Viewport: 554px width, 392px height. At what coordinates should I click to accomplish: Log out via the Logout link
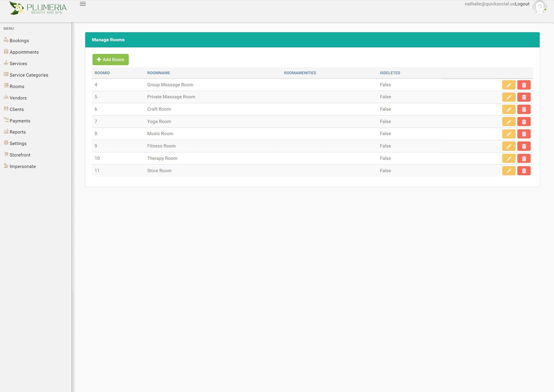click(522, 4)
